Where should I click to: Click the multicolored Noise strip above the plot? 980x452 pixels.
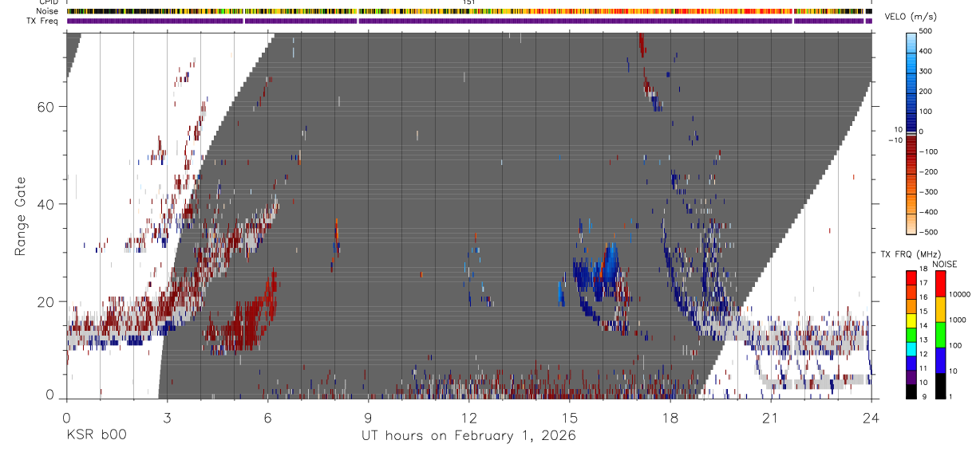[x=468, y=11]
